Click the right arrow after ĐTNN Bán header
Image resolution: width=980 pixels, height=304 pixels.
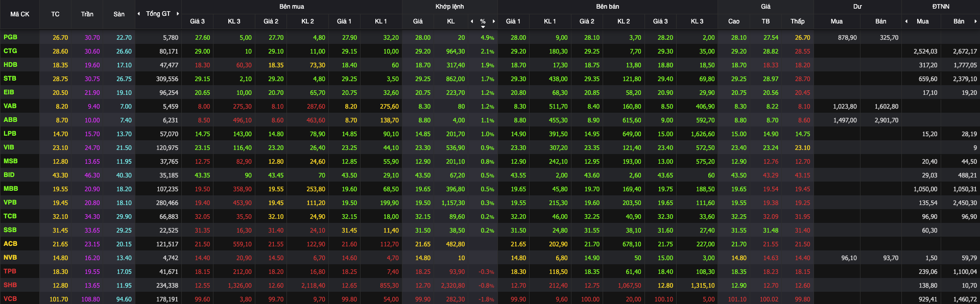[975, 21]
